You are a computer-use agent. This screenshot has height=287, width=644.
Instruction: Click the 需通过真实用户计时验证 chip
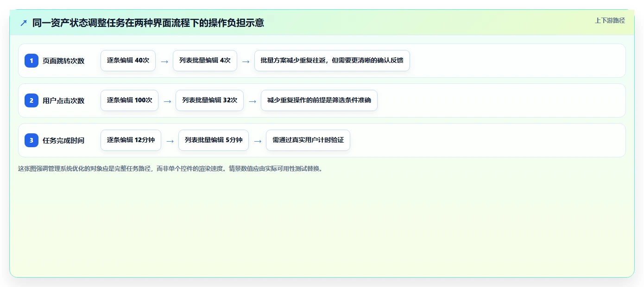pyautogui.click(x=308, y=140)
